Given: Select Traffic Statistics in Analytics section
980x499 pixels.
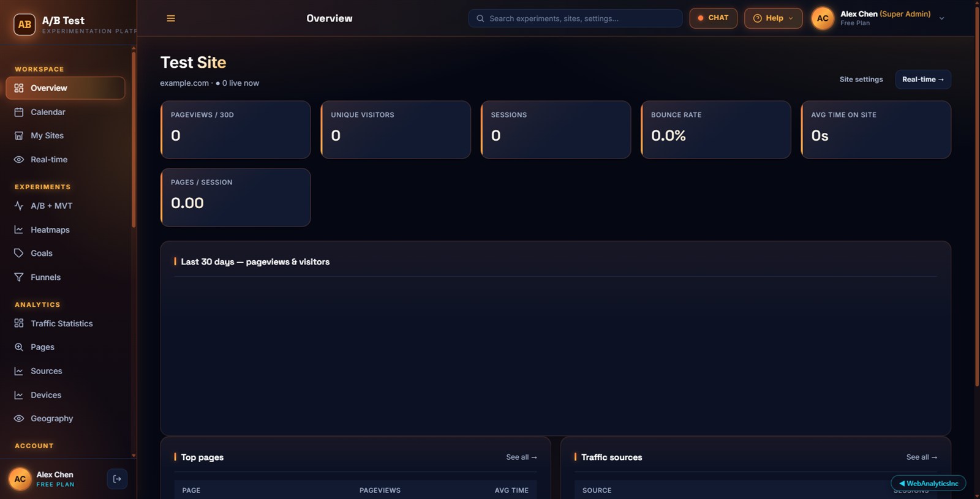Looking at the screenshot, I should coord(66,323).
